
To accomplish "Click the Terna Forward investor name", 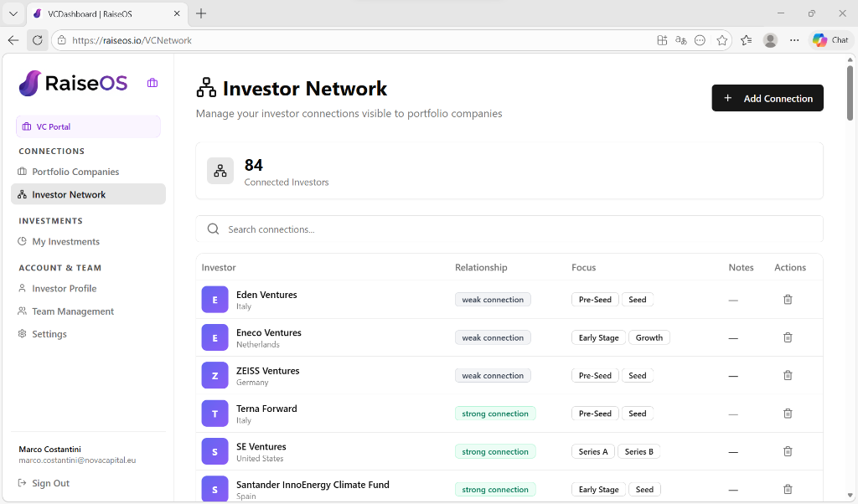I will coord(266,409).
